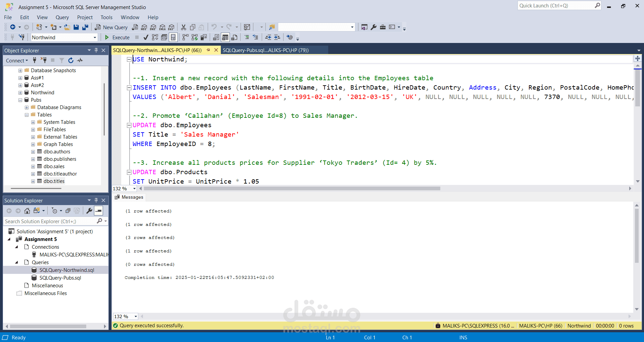Click Decrease Indent icon
Screen dimensions: 644x342
click(268, 37)
